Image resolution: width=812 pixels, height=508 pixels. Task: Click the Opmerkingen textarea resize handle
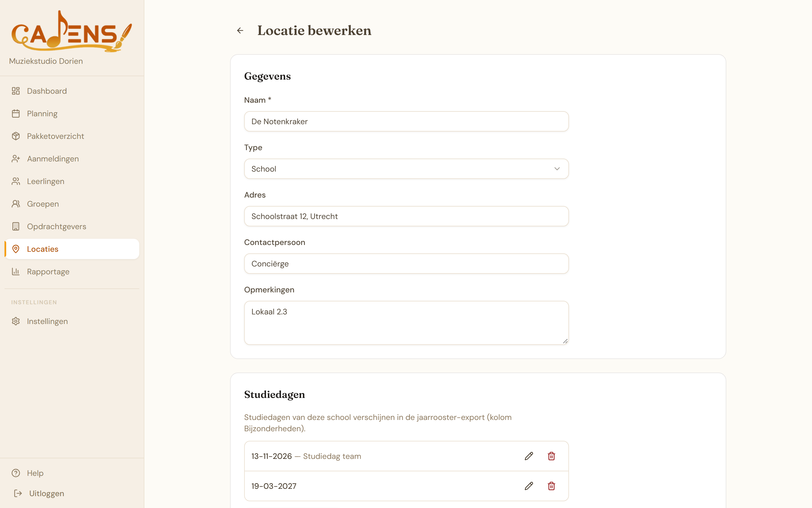tap(565, 341)
